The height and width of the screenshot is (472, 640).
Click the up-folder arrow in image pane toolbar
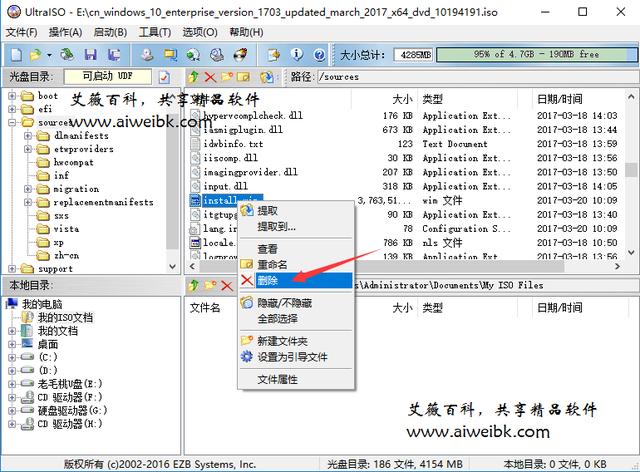point(193,76)
